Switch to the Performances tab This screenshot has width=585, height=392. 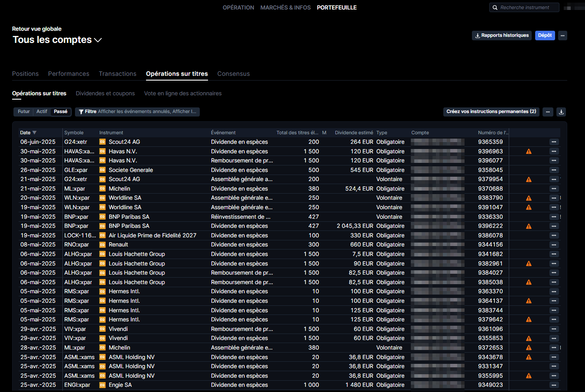coord(68,74)
